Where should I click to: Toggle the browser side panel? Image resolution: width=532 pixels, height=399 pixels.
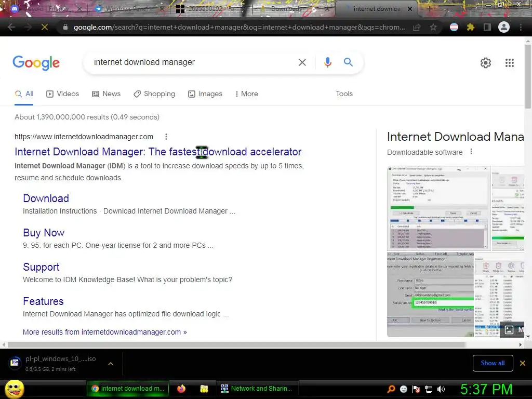(x=487, y=27)
